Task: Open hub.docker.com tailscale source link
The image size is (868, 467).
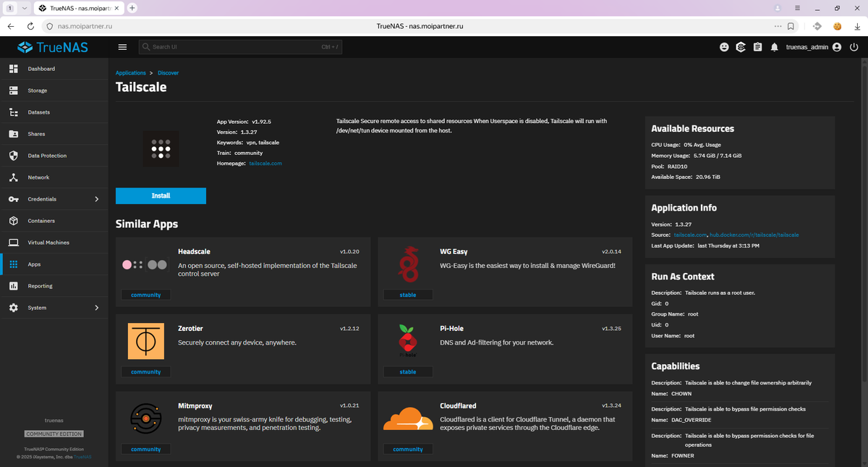Action: tap(754, 235)
